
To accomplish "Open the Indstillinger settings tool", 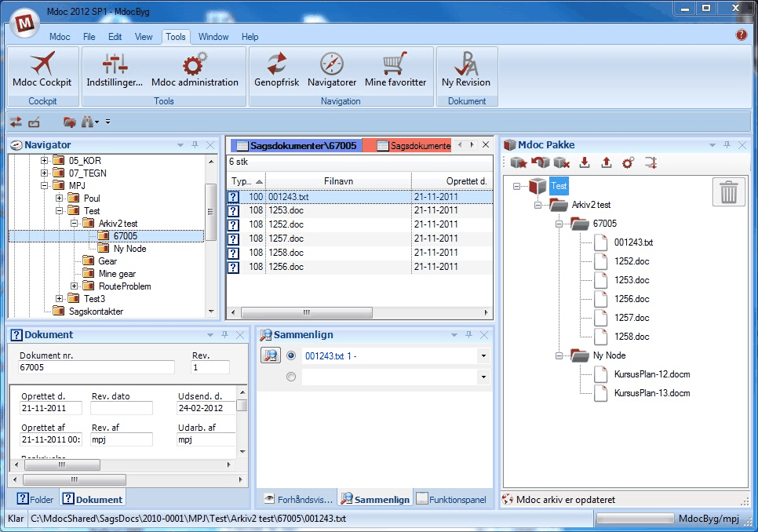I will click(x=115, y=70).
